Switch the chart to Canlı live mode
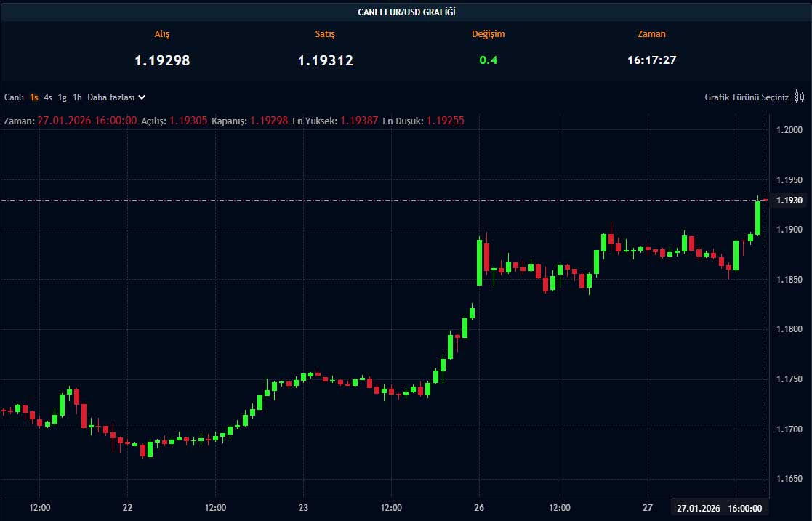The image size is (812, 521). (x=14, y=97)
